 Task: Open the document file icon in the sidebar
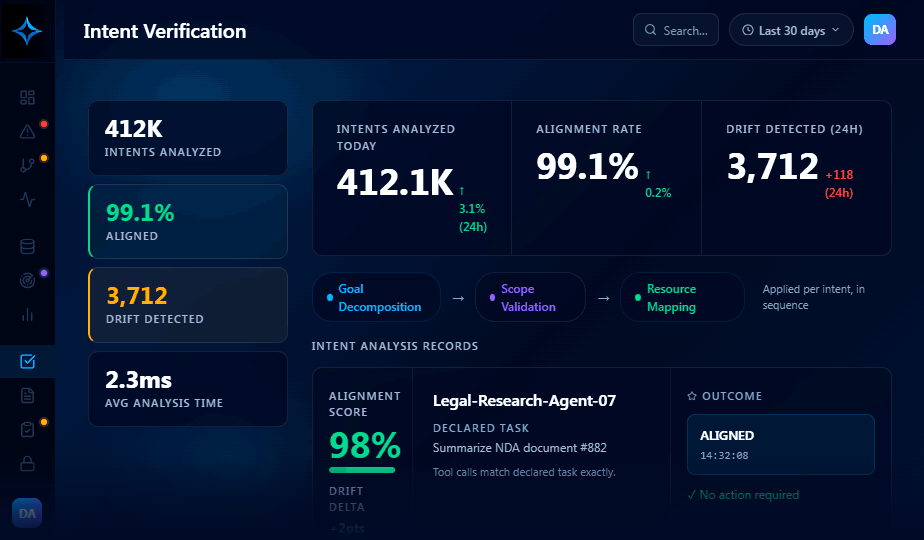(27, 396)
